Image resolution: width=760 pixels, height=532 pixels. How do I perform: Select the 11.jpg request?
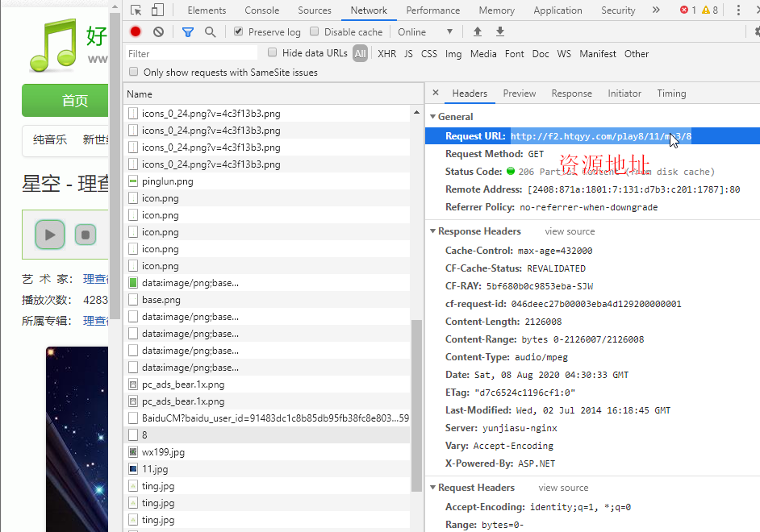pos(266,469)
